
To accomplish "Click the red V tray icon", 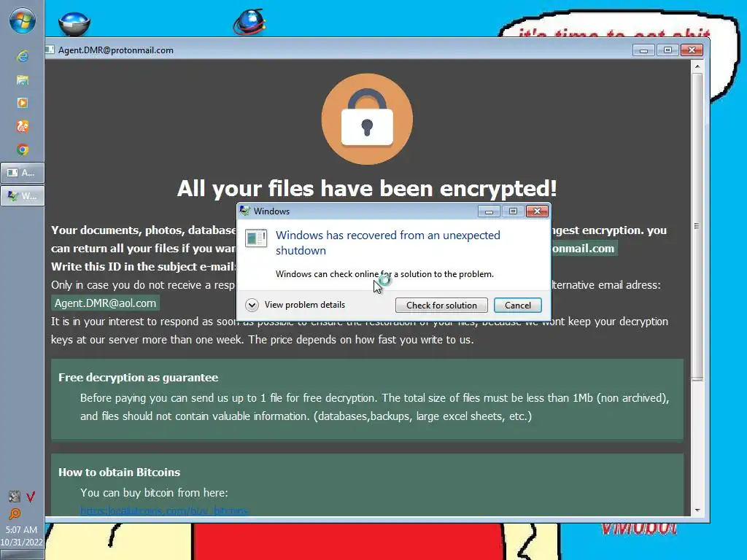I will click(31, 497).
